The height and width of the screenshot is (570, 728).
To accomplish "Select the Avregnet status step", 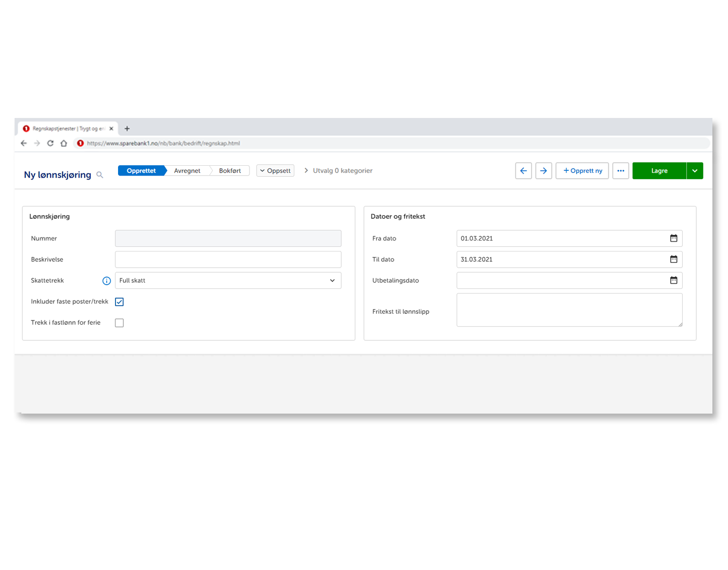I will (187, 171).
